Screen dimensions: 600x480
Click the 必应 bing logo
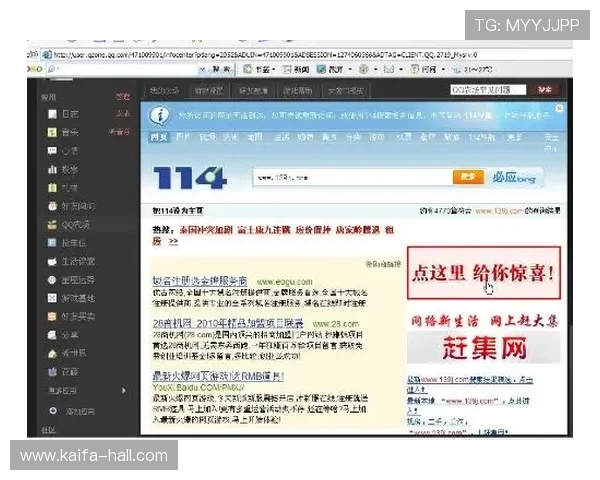point(515,178)
